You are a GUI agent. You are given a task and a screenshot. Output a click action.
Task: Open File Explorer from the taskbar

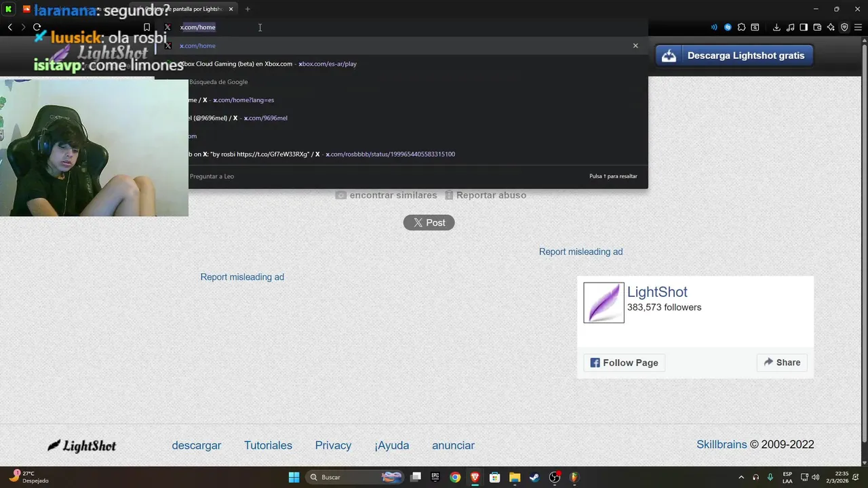[515, 477]
